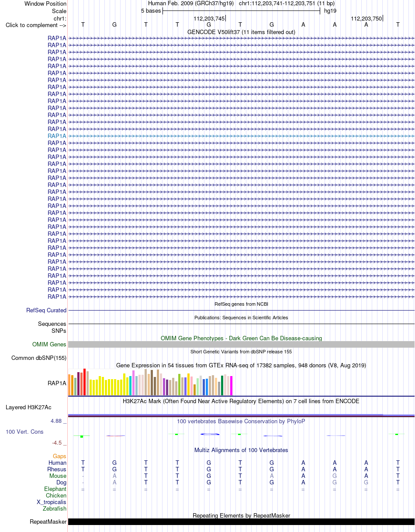Viewport: 415px width, 532px height.
Task: Click 'Multiz Alignments of 100 Vertebrates' title
Action: click(x=241, y=450)
